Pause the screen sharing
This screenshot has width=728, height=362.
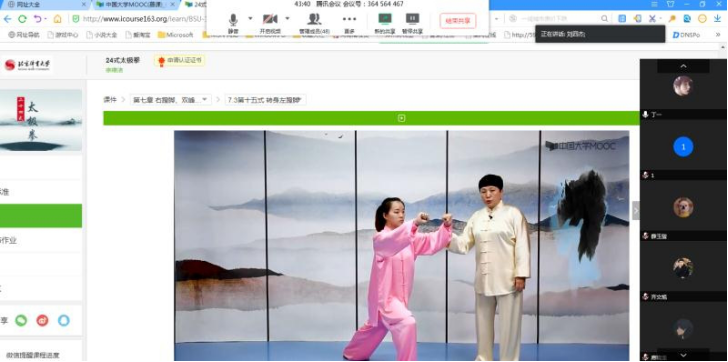point(412,23)
